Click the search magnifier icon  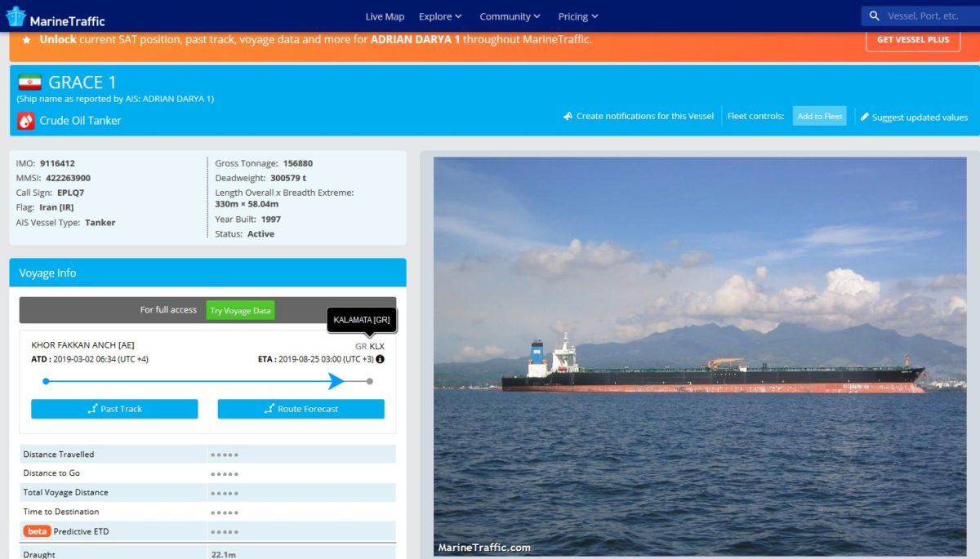[875, 16]
